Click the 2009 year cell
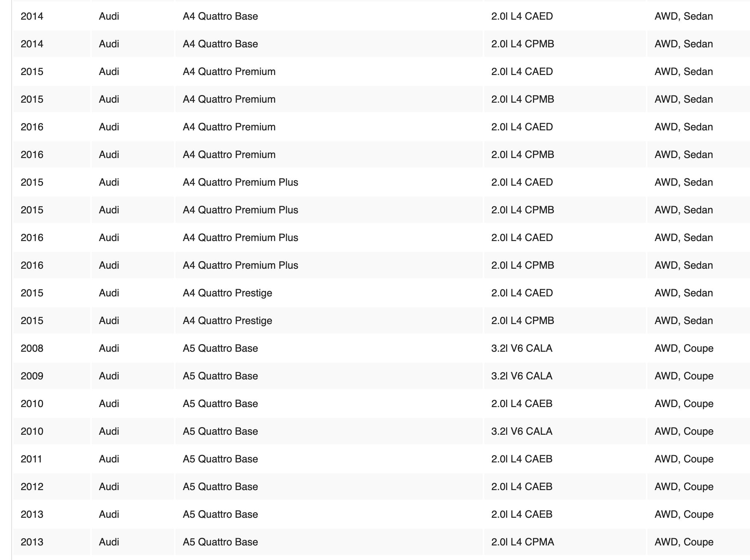This screenshot has width=750, height=560. (32, 376)
